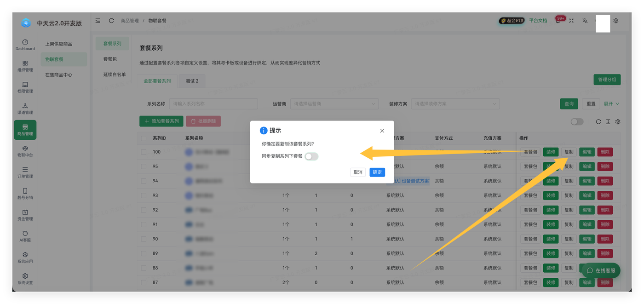Open the table row-height density icon
644x304 pixels.
[x=608, y=122]
